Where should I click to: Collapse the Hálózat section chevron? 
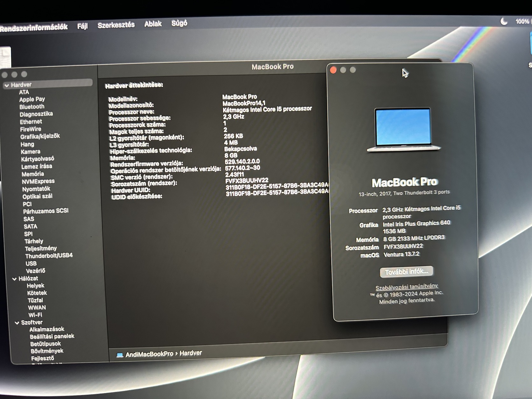coord(14,279)
